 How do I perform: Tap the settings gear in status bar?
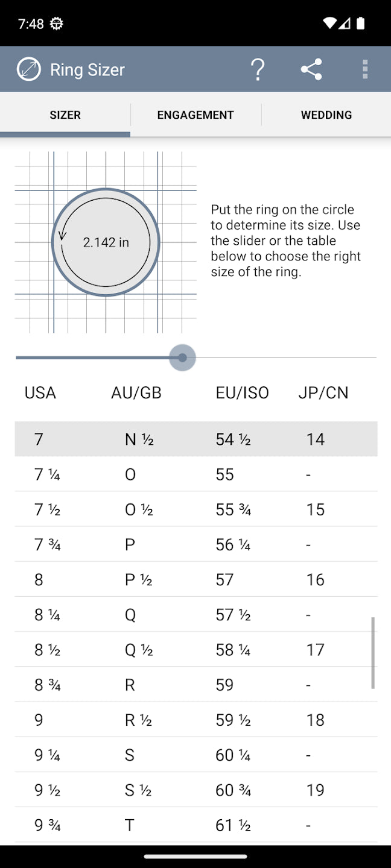point(57,24)
